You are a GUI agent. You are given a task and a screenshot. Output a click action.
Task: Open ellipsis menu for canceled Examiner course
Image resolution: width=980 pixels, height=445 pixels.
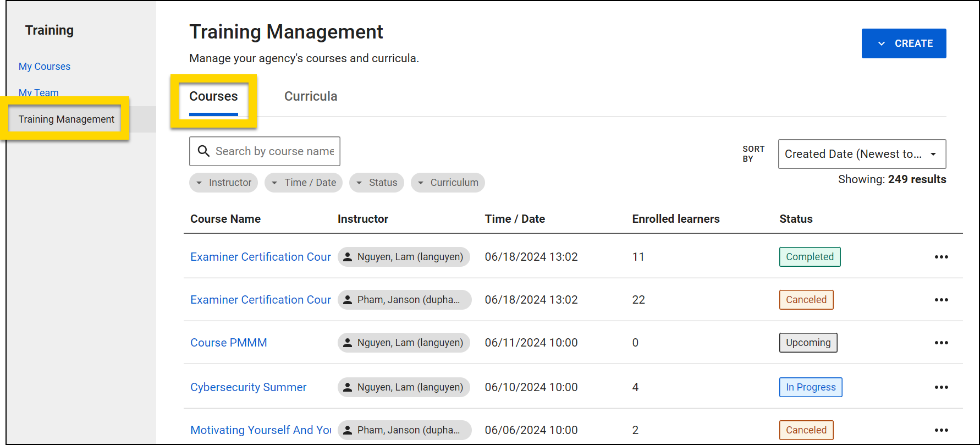click(941, 300)
